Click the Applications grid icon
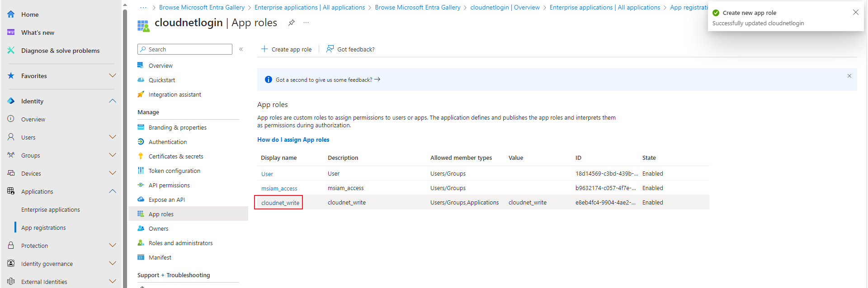The image size is (868, 288). click(11, 191)
